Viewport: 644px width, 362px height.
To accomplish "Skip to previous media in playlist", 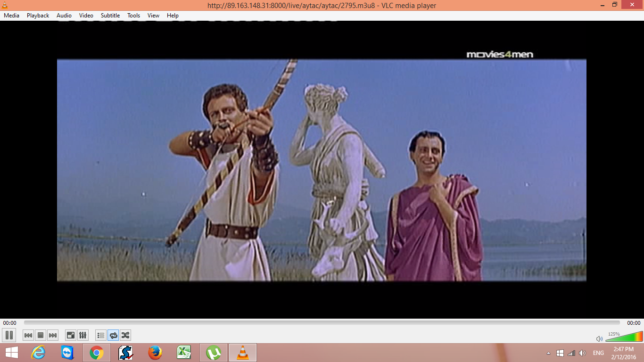I will [28, 335].
